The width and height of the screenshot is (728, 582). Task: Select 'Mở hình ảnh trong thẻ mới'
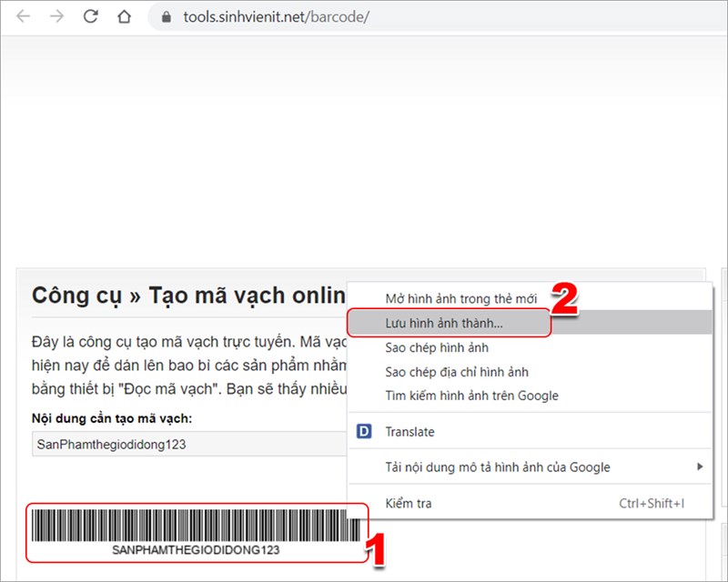[463, 296]
